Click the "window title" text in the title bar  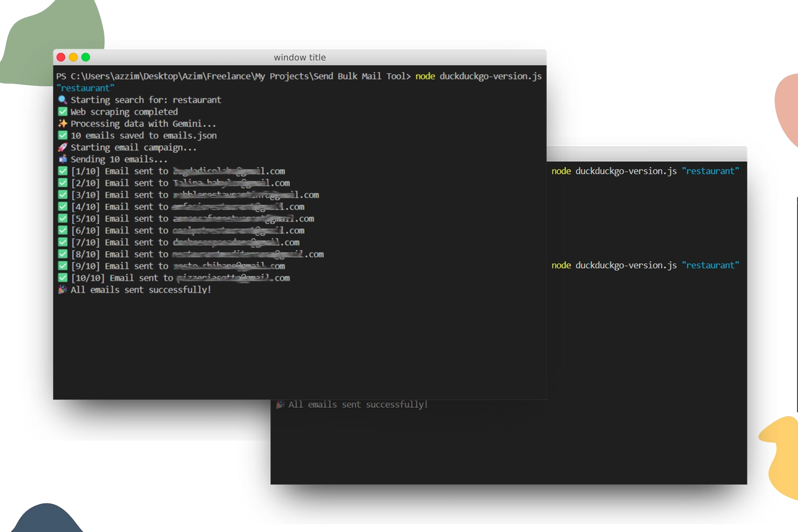[x=300, y=58]
